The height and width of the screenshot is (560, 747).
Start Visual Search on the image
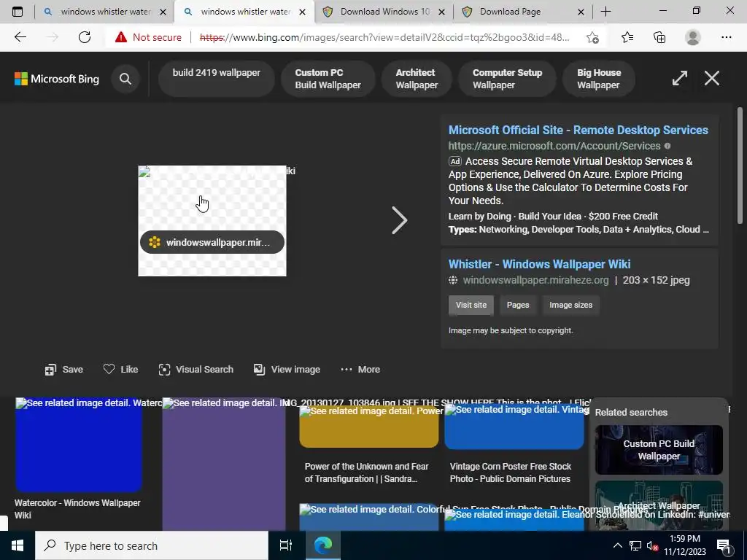pos(196,370)
